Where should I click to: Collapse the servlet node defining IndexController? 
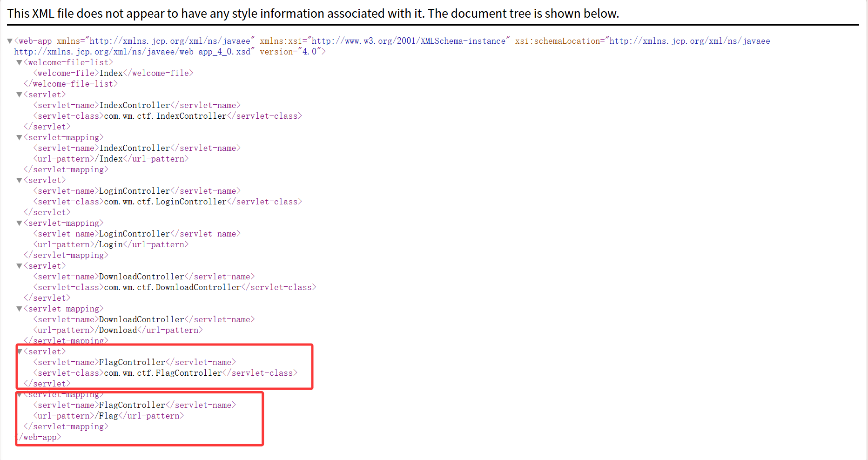coord(19,95)
